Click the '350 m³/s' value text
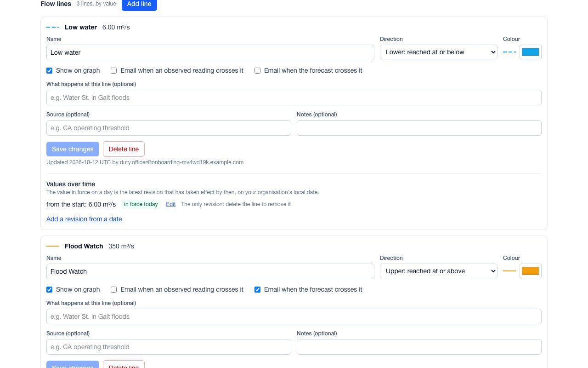588x368 pixels. [121, 246]
